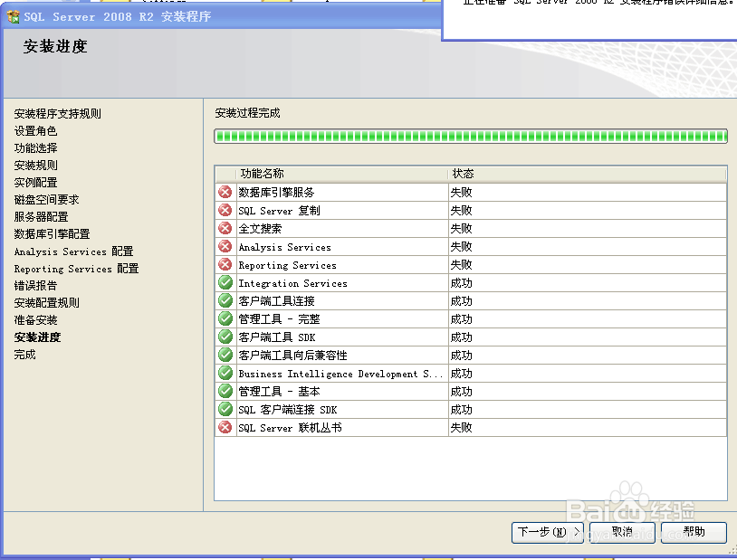This screenshot has height=560, width=737.
Task: Select the 客户端工具向后兼容性 feature name
Action: click(x=292, y=356)
